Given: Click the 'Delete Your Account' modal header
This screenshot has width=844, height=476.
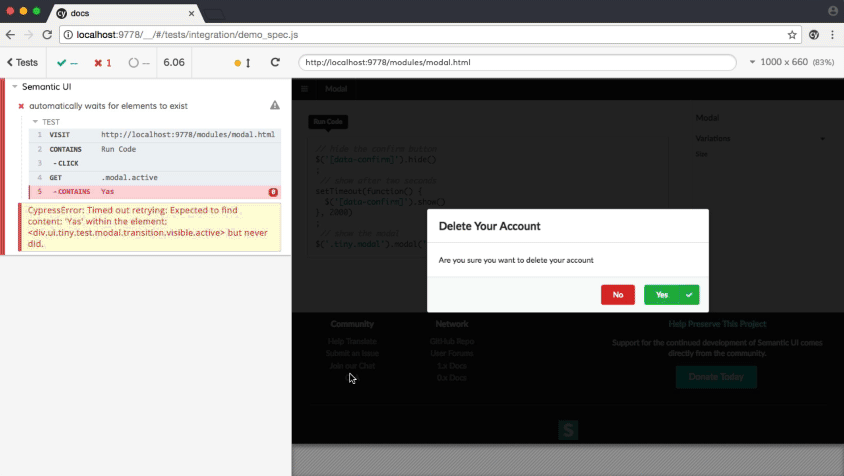Looking at the screenshot, I should pos(489,226).
